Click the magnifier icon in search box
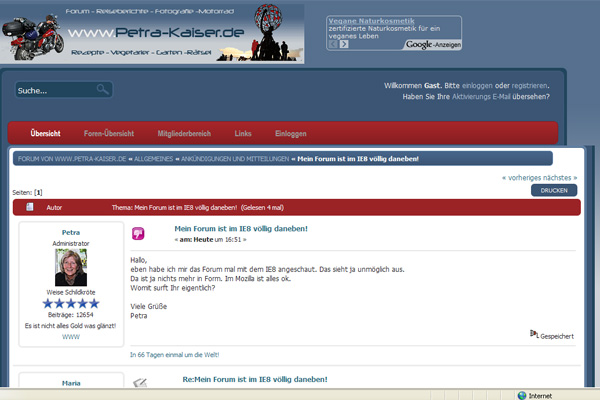The height and width of the screenshot is (400, 600). [102, 90]
